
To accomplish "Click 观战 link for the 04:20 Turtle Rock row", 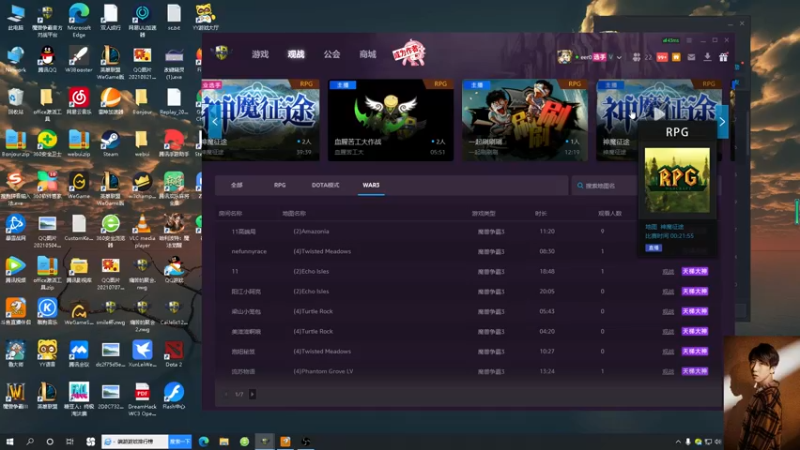I will pyautogui.click(x=668, y=332).
